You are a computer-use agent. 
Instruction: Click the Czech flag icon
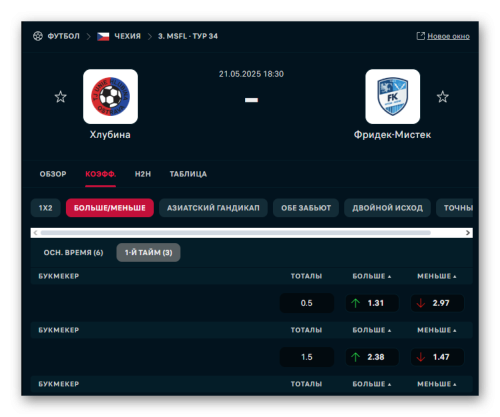pos(103,36)
